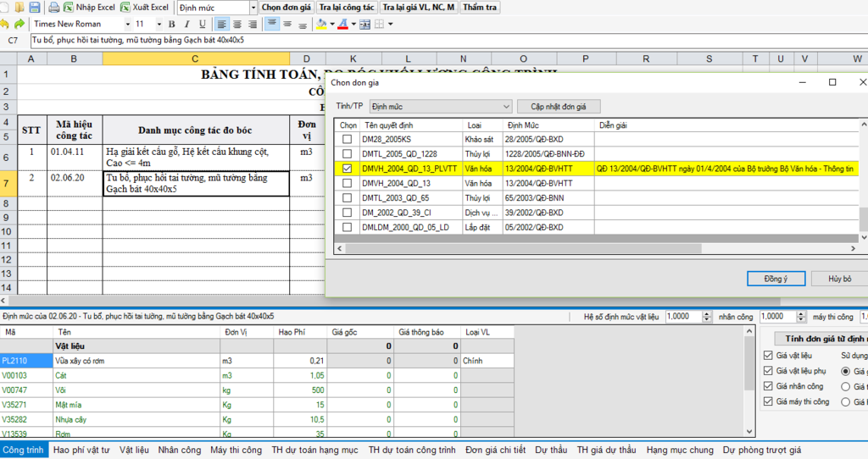Check the DMTL_2003_QD_65 row checkbox

tap(347, 198)
